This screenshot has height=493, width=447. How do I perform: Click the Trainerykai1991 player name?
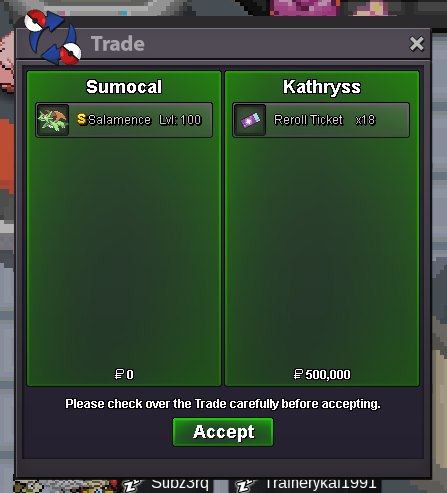[321, 483]
